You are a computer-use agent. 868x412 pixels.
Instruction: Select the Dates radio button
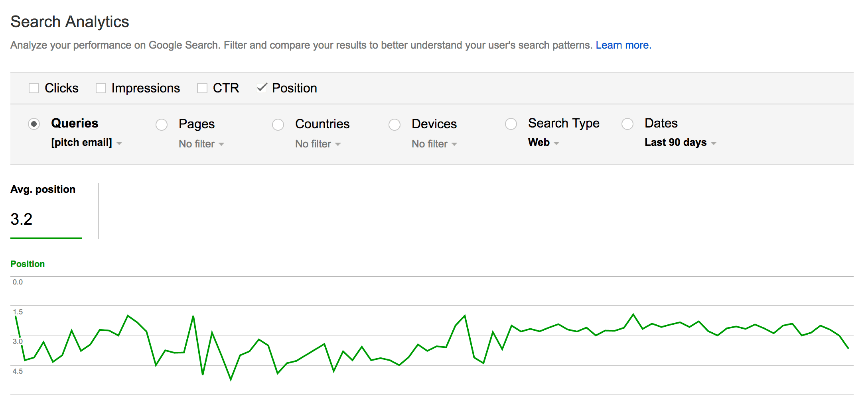click(627, 124)
